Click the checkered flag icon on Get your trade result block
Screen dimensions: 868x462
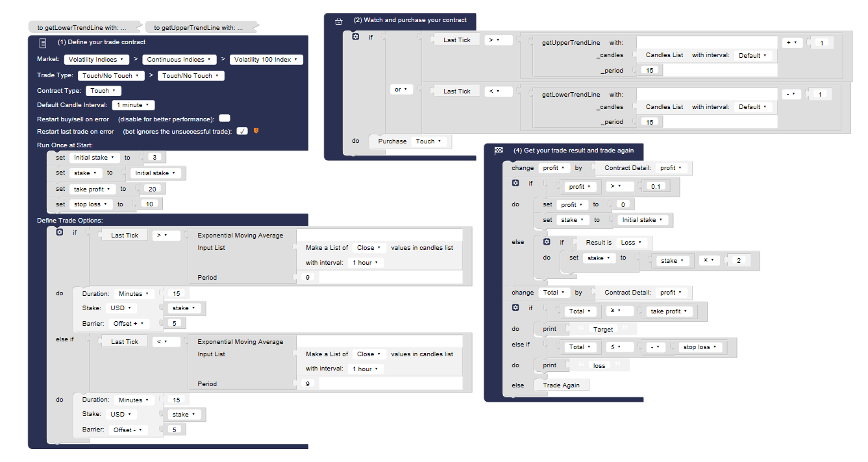[x=499, y=151]
